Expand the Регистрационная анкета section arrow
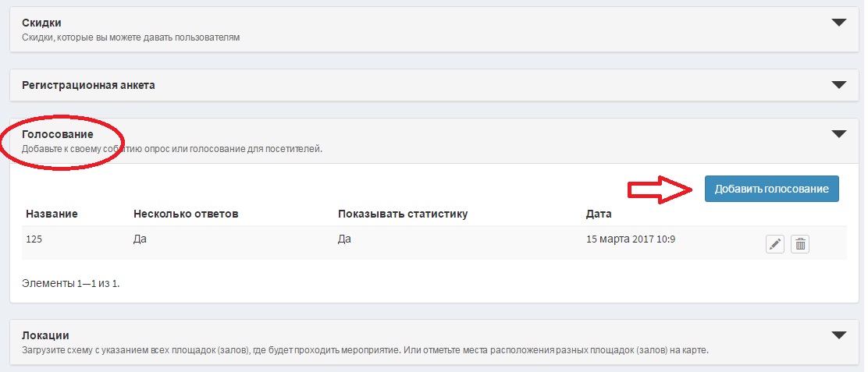 [x=838, y=84]
